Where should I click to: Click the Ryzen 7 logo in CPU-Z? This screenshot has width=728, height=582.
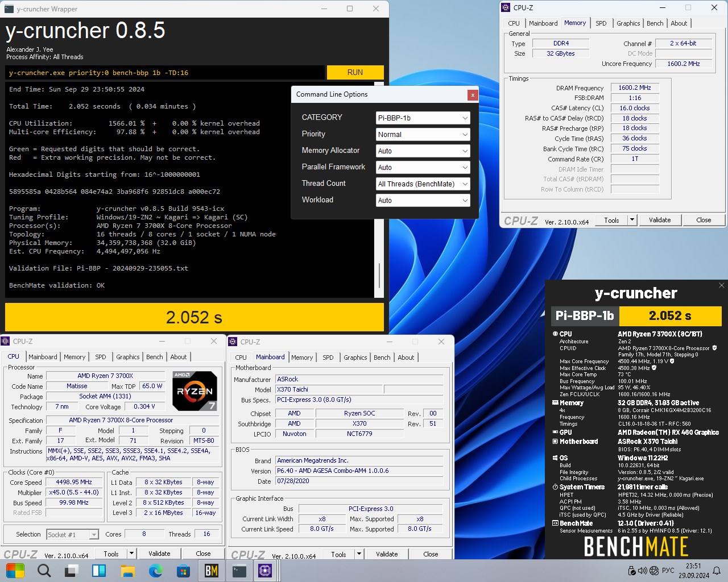tap(195, 390)
